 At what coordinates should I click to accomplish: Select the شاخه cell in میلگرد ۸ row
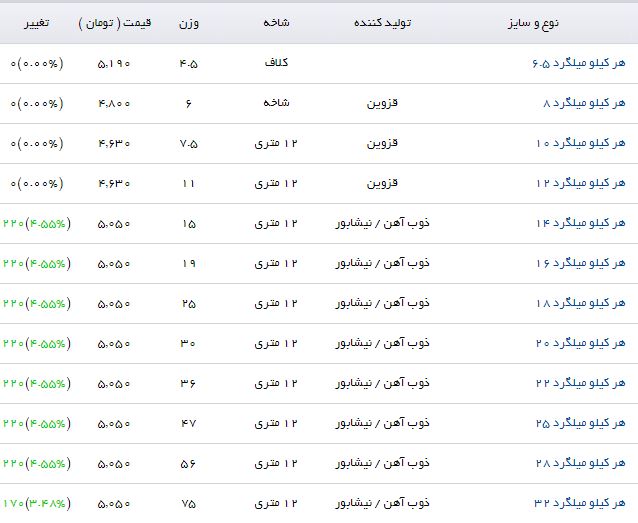276,103
